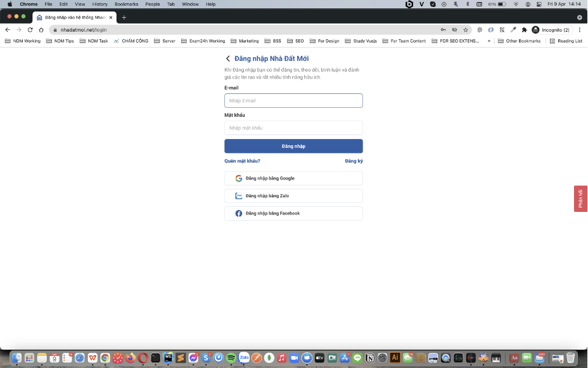Image resolution: width=588 pixels, height=368 pixels.
Task: Submit with the blue Đăng nhập button
Action: pyautogui.click(x=293, y=146)
